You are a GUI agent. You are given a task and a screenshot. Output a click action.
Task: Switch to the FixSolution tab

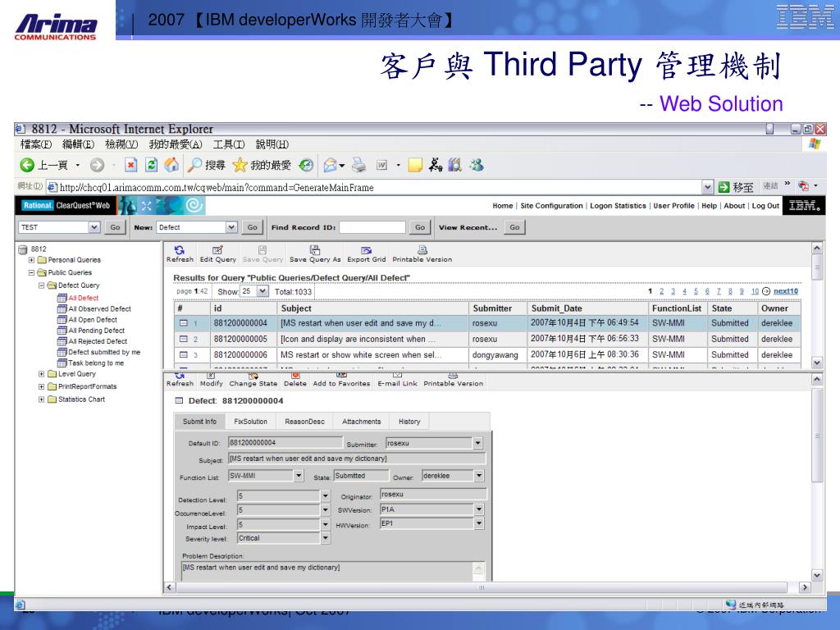[x=250, y=422]
